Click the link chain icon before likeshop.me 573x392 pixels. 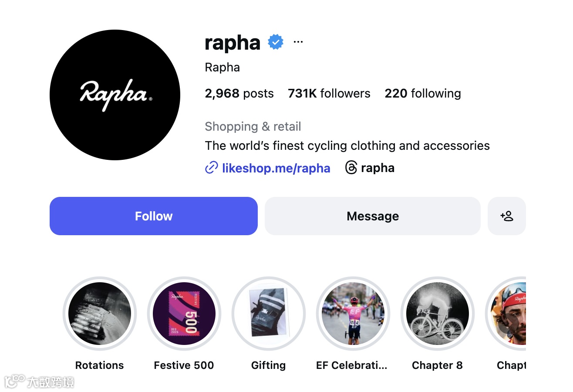click(211, 168)
